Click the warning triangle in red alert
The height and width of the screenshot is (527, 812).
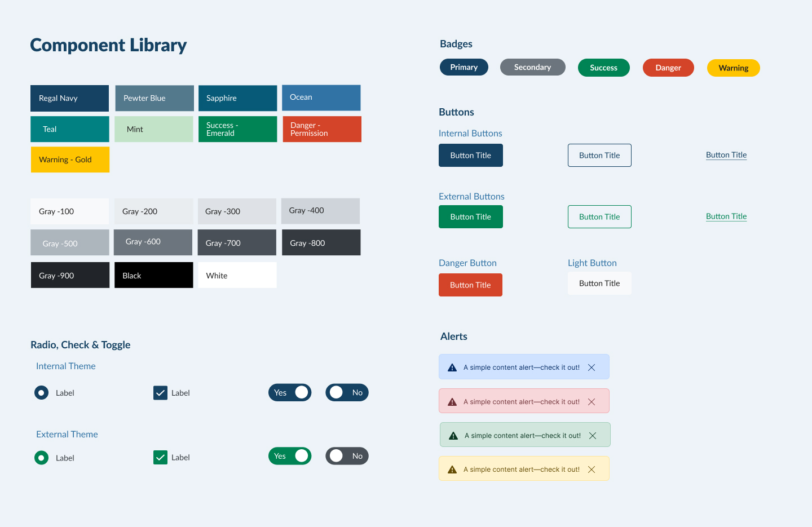pyautogui.click(x=452, y=402)
